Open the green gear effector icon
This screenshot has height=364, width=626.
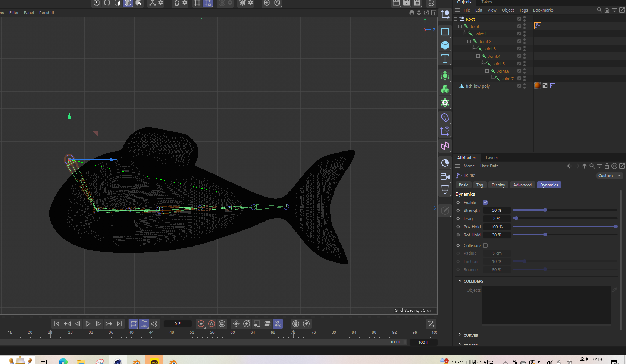(445, 103)
